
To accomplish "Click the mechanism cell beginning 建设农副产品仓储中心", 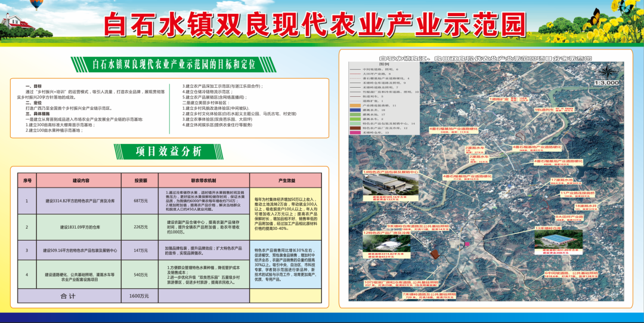I will [204, 227].
